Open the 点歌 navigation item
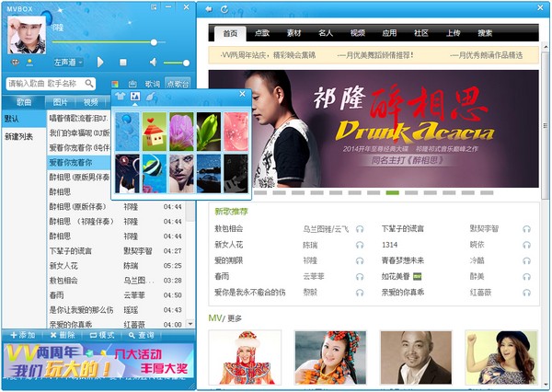This screenshot has width=552, height=392. coord(262,33)
